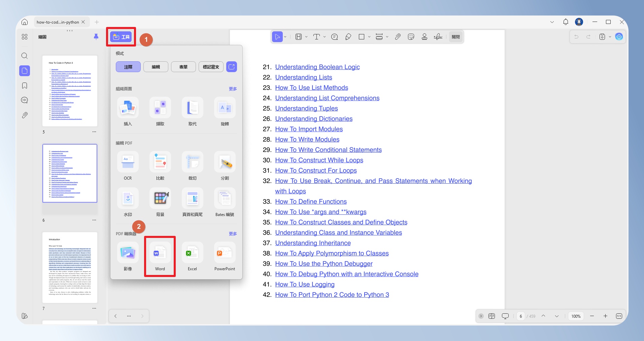Open the 工具 tools menu

point(121,37)
